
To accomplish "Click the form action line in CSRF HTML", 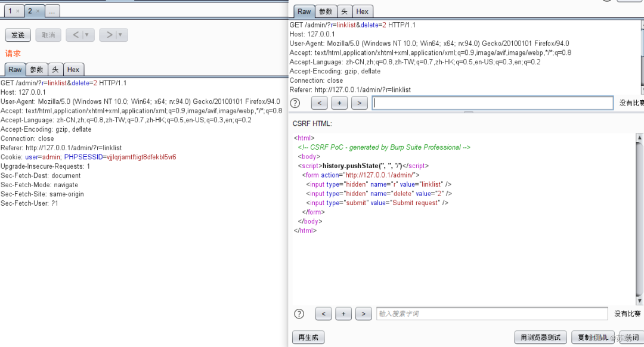I will point(361,175).
